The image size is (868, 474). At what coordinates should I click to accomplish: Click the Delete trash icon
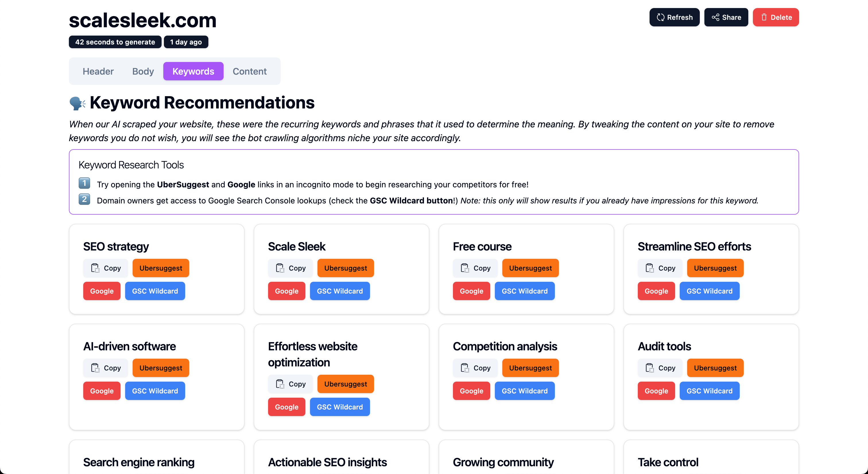point(764,17)
